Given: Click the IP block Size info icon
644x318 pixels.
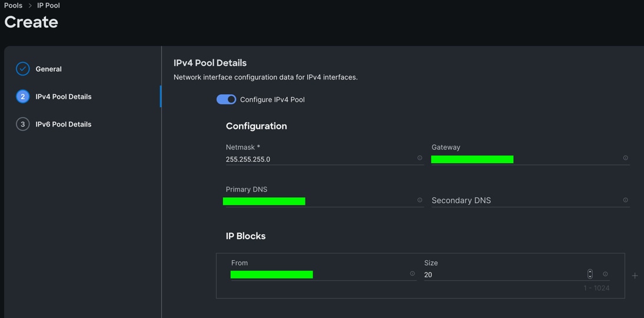Looking at the screenshot, I should tap(605, 274).
